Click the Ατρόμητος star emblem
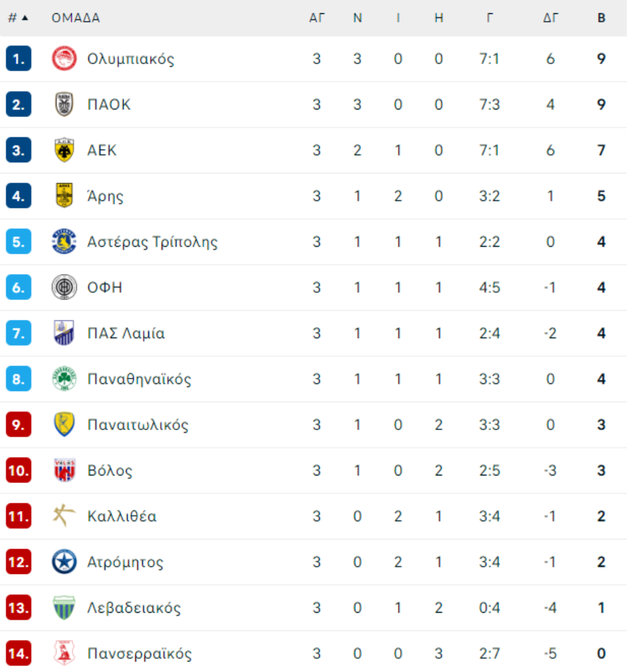 coord(64,562)
